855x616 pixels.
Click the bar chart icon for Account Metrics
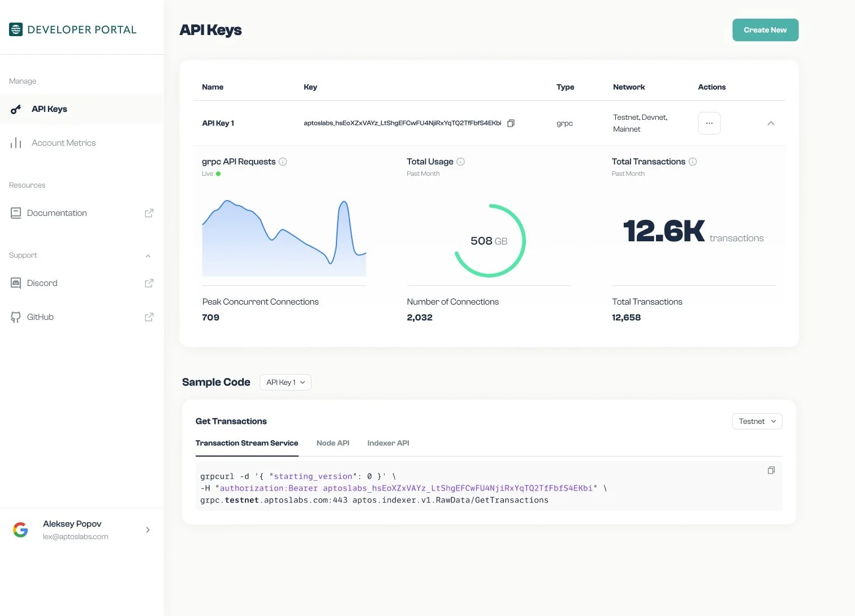click(x=16, y=143)
